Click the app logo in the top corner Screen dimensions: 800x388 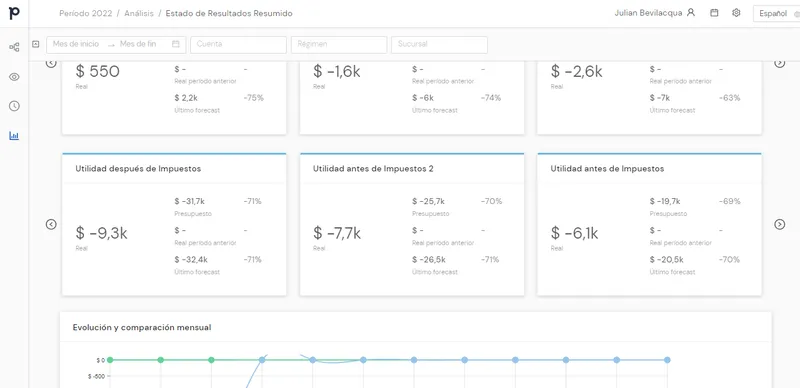(14, 13)
